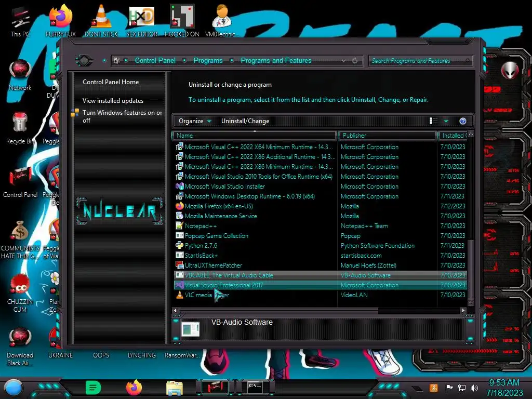Open the Organize dropdown menu
Screen dimensions: 532x399
click(195, 121)
